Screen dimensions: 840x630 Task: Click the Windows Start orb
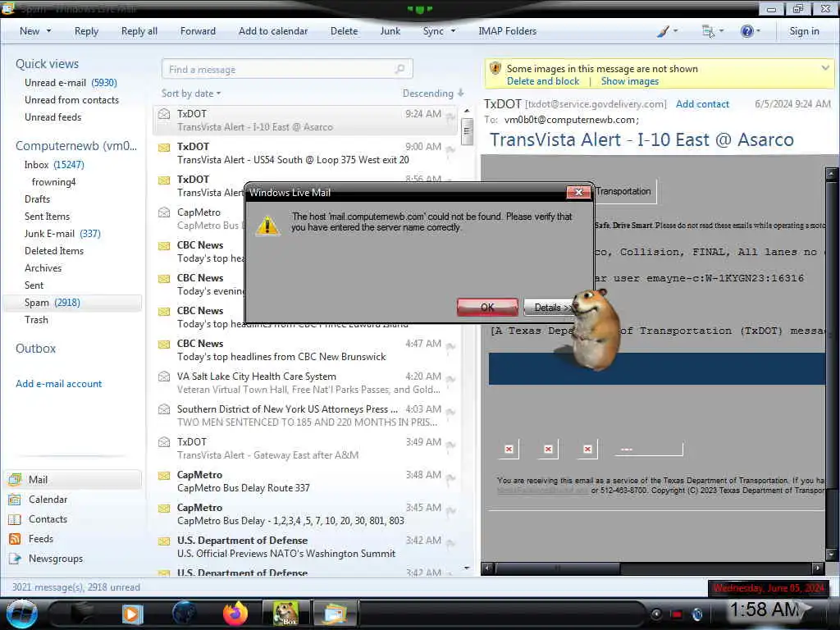point(21,614)
